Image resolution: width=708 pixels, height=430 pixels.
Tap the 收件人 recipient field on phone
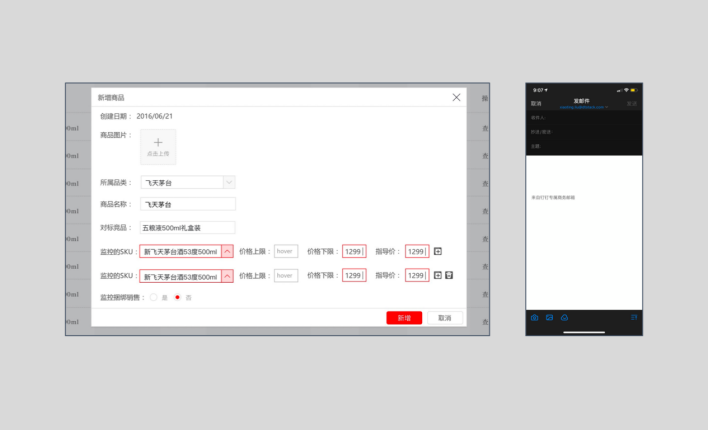click(584, 117)
